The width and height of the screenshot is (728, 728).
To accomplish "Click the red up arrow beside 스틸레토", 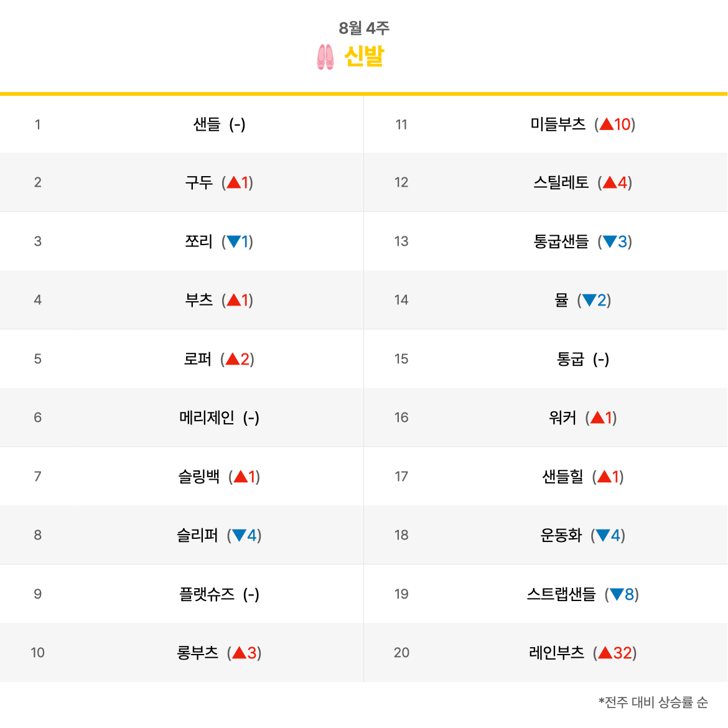I will [610, 182].
